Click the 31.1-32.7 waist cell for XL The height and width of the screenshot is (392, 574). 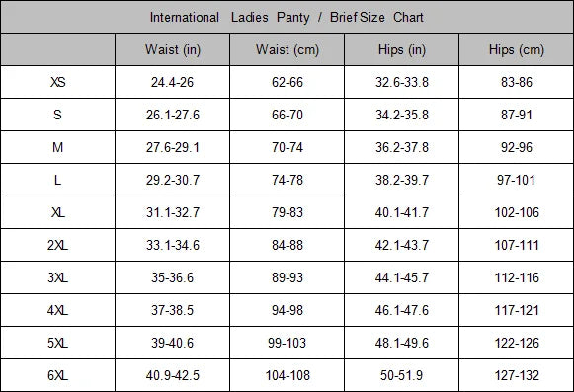click(173, 212)
